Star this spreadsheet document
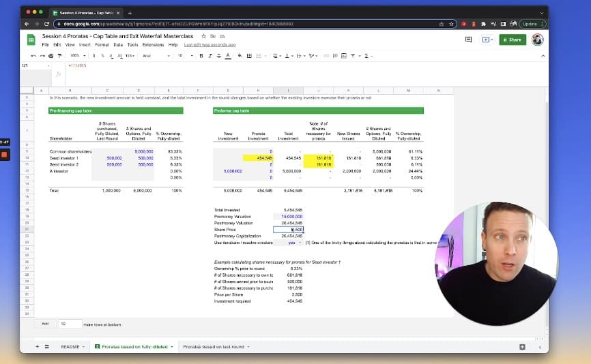Image resolution: width=591 pixels, height=364 pixels. pos(204,35)
